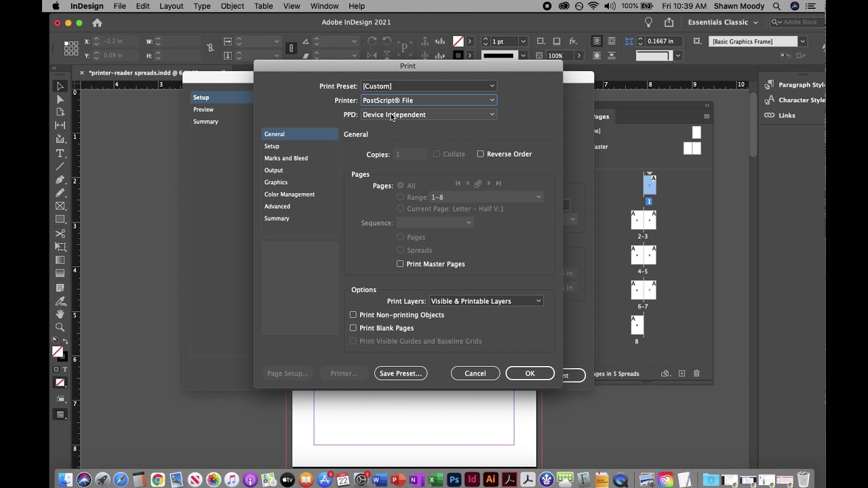The width and height of the screenshot is (868, 488).
Task: Select the Rectangle Frame tool
Action: [60, 206]
